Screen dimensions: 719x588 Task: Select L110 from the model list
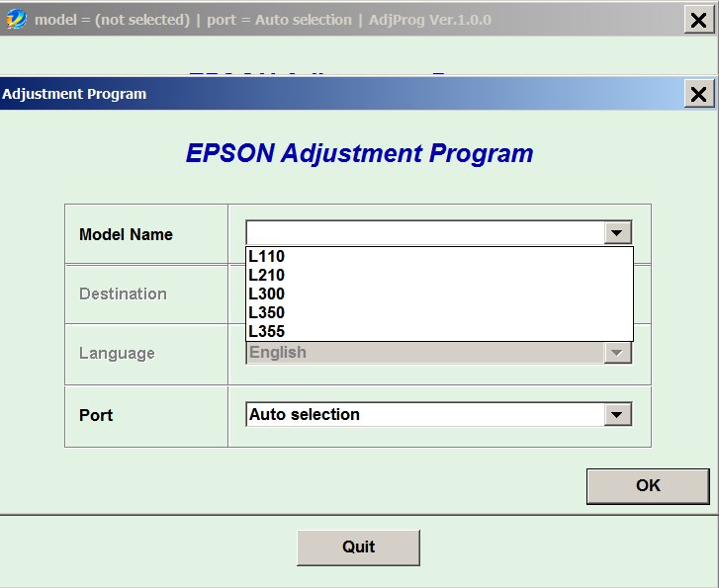[439, 256]
